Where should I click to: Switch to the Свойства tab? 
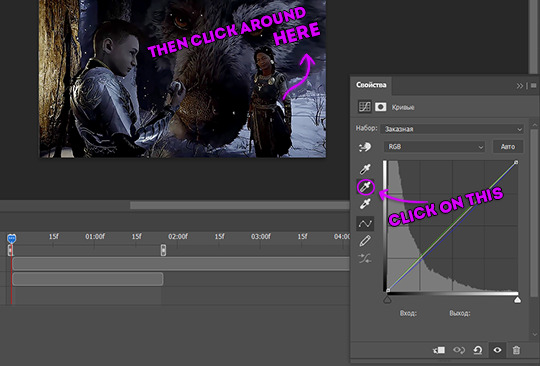[x=371, y=85]
